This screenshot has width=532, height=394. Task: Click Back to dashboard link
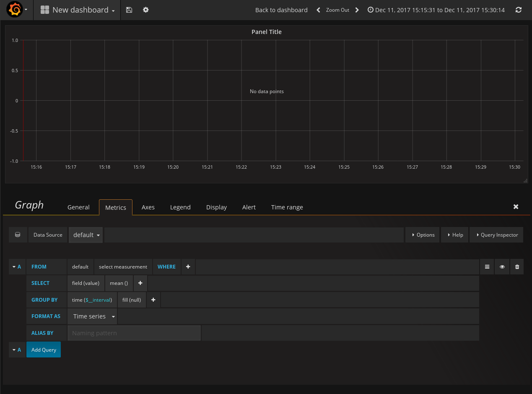coord(281,10)
